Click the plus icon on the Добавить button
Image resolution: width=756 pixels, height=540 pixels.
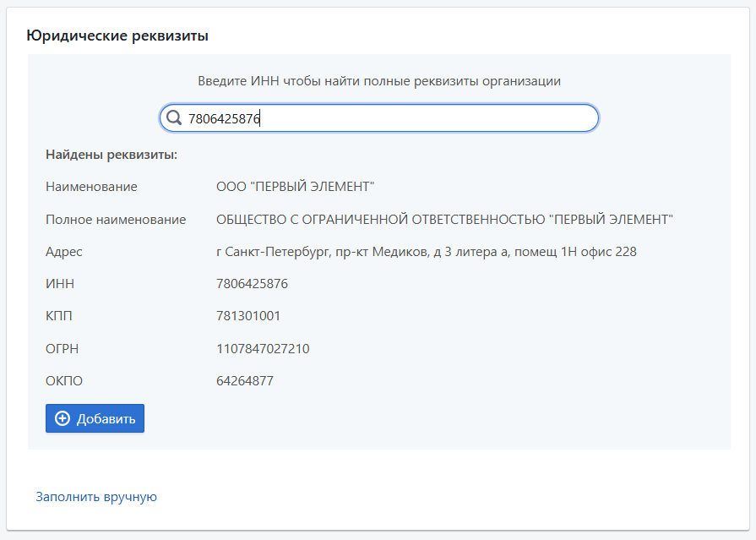(63, 419)
